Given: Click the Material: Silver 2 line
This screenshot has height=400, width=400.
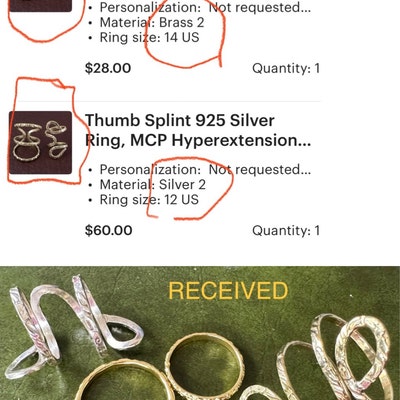Looking at the screenshot, I should coord(153,185).
